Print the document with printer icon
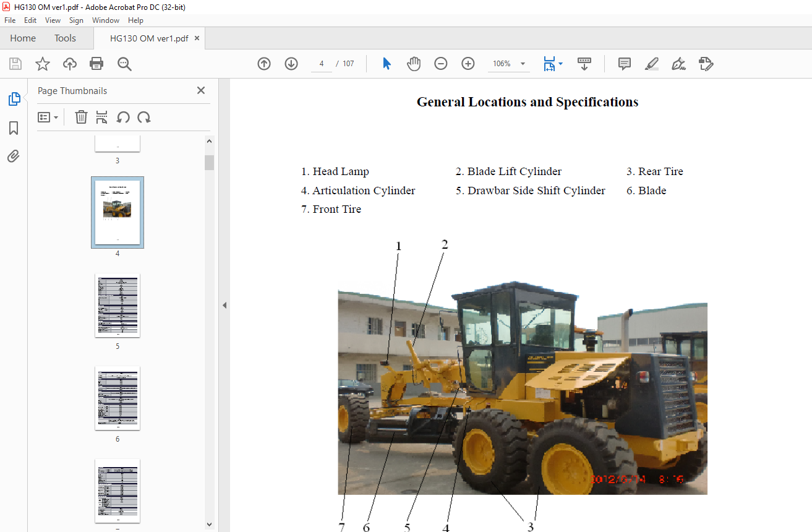The image size is (812, 532). point(96,64)
